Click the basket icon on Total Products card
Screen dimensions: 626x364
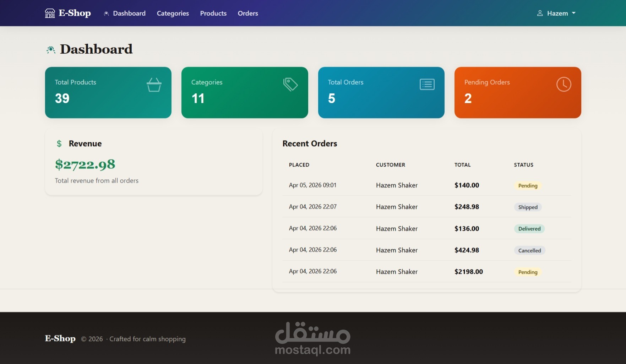tap(154, 85)
